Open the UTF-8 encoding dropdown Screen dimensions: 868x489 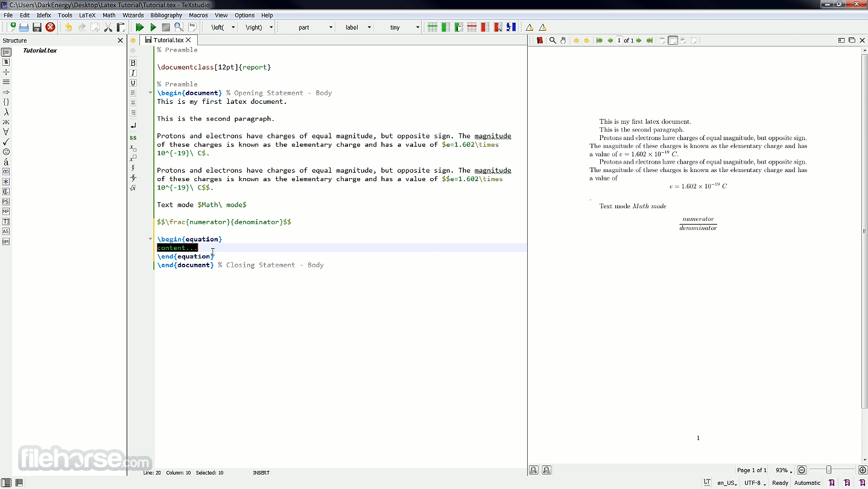coord(755,482)
